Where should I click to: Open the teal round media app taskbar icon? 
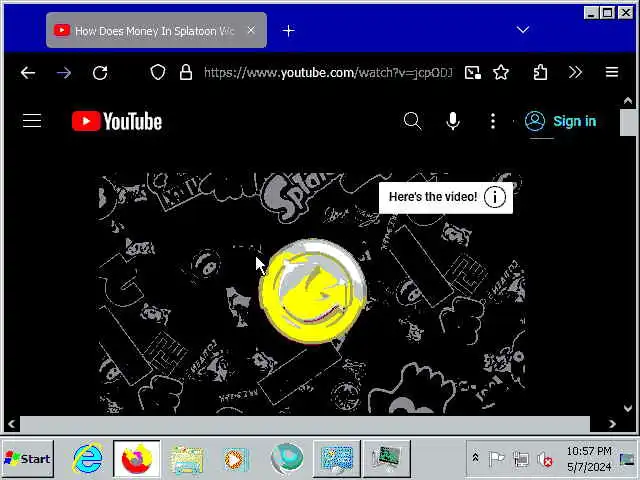pos(287,459)
